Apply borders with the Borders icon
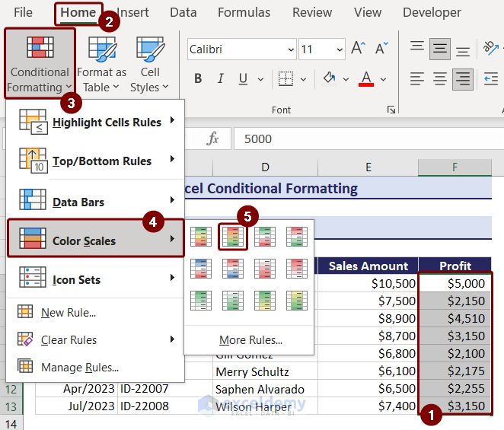 coord(285,78)
